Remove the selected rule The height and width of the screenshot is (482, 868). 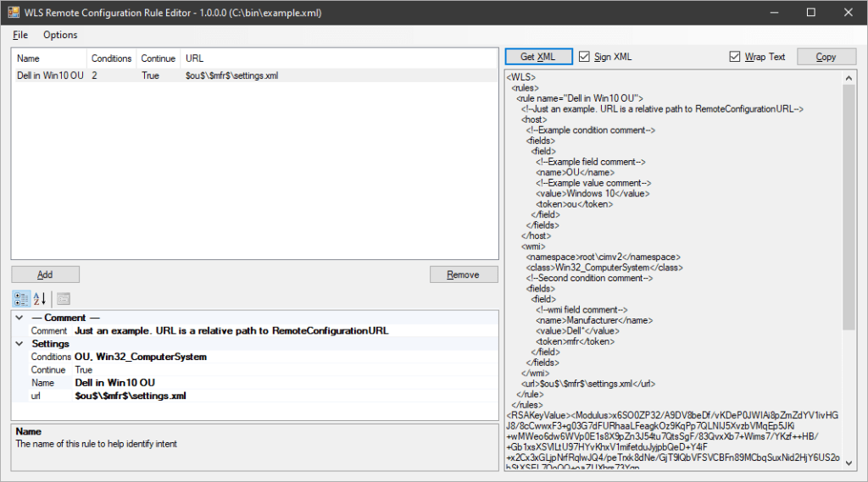(x=463, y=274)
